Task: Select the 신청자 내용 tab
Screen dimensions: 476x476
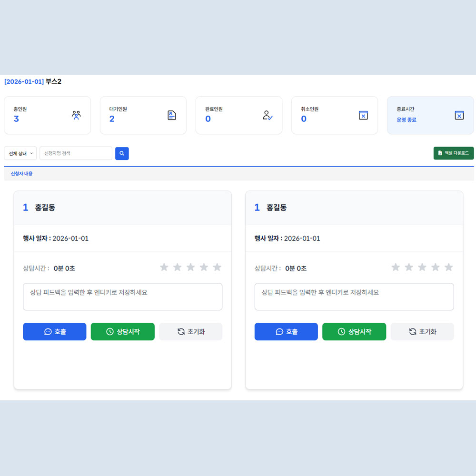Action: coord(22,174)
